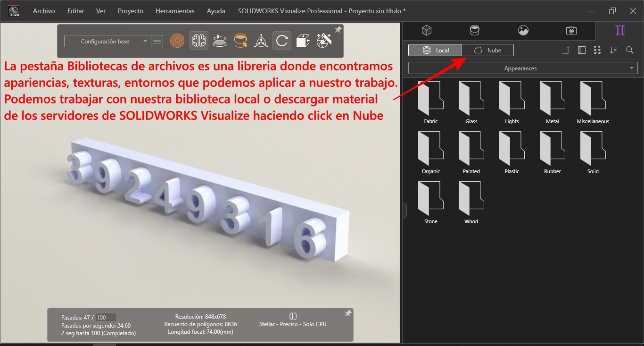Switch library source to Nube
The width and height of the screenshot is (644, 346).
pyautogui.click(x=487, y=50)
